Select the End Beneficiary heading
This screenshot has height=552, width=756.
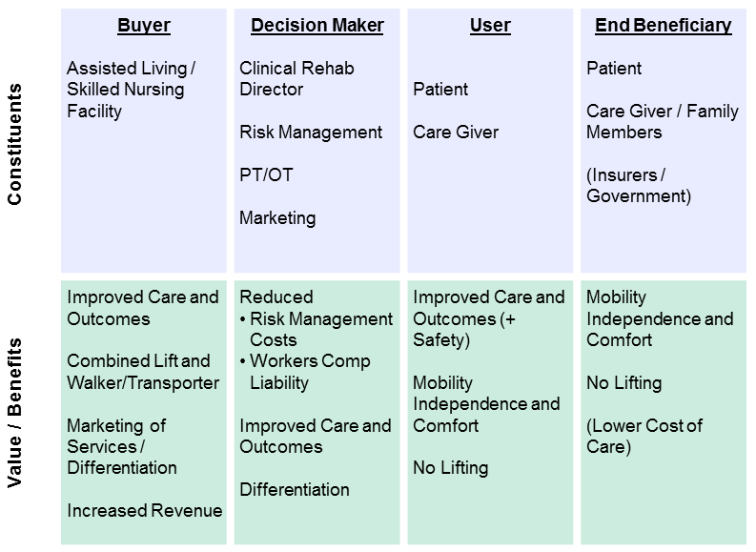tap(664, 26)
